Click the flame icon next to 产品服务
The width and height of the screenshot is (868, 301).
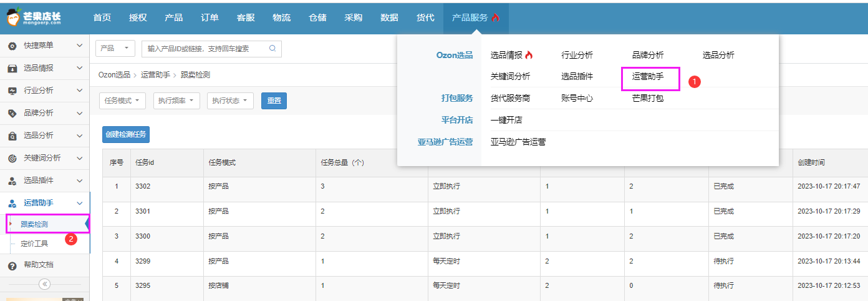point(496,17)
